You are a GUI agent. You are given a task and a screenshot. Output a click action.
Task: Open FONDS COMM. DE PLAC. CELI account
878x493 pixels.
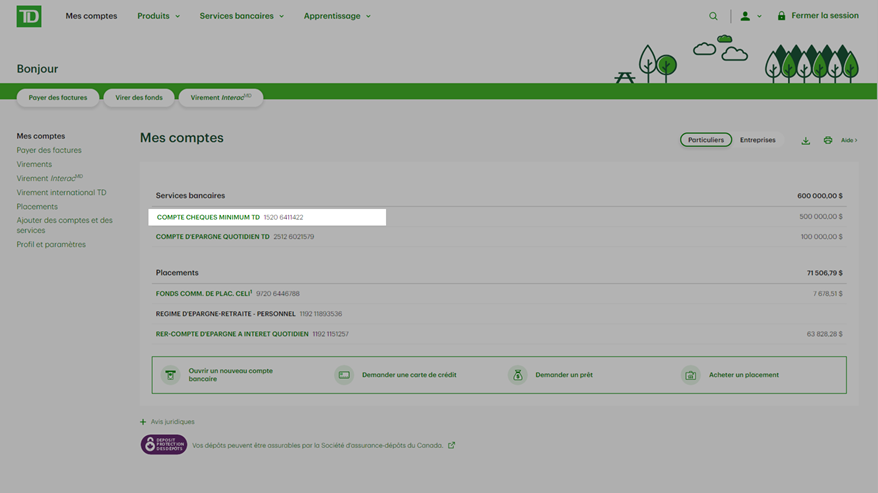[204, 294]
